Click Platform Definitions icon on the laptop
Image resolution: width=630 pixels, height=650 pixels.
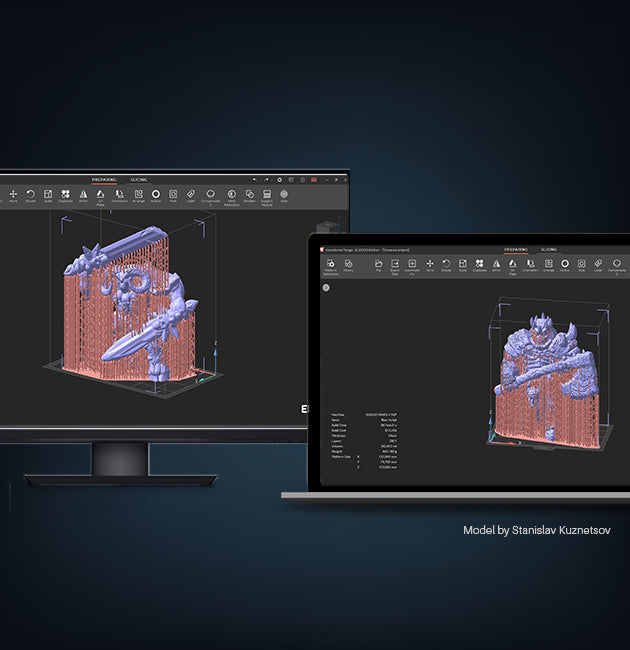click(330, 265)
